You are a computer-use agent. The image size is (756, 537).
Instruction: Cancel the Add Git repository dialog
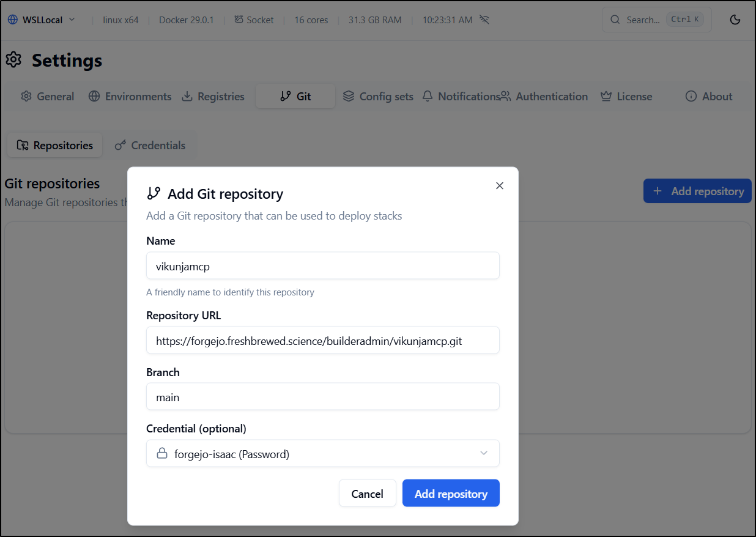[x=367, y=494]
